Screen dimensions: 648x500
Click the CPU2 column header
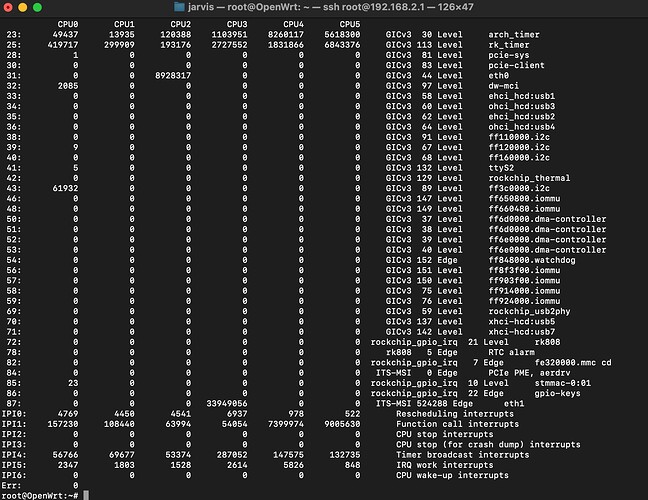181,24
